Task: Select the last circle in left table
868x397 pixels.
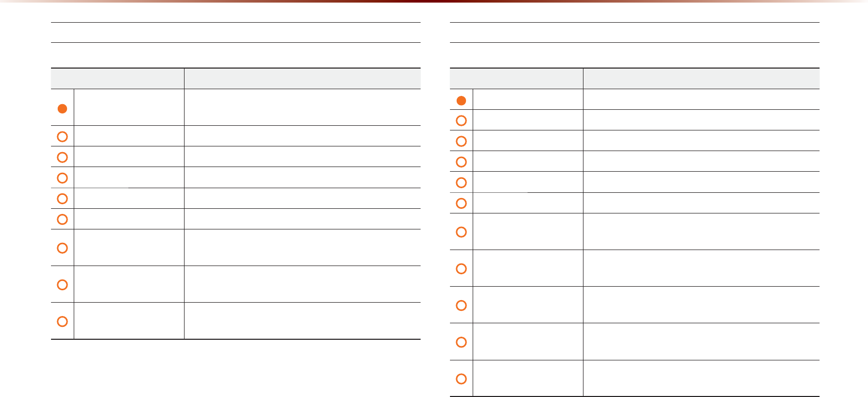Action: coord(62,321)
